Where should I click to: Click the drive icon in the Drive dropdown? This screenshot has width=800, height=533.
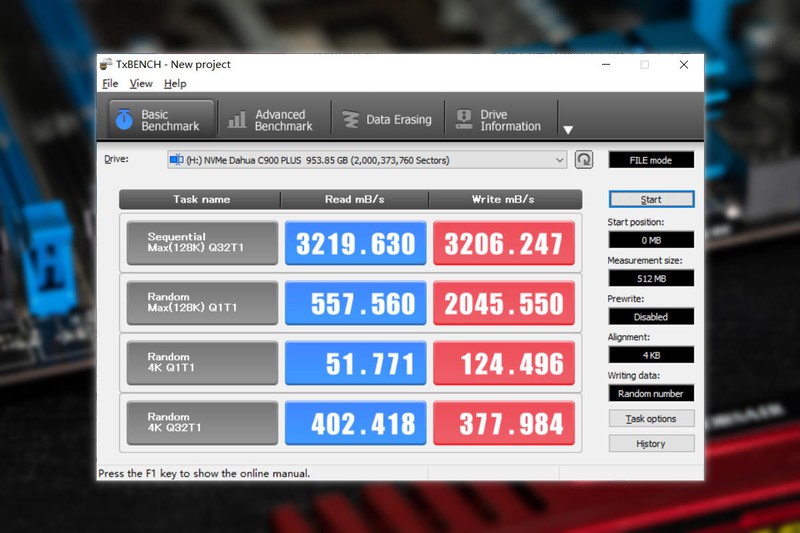point(177,160)
